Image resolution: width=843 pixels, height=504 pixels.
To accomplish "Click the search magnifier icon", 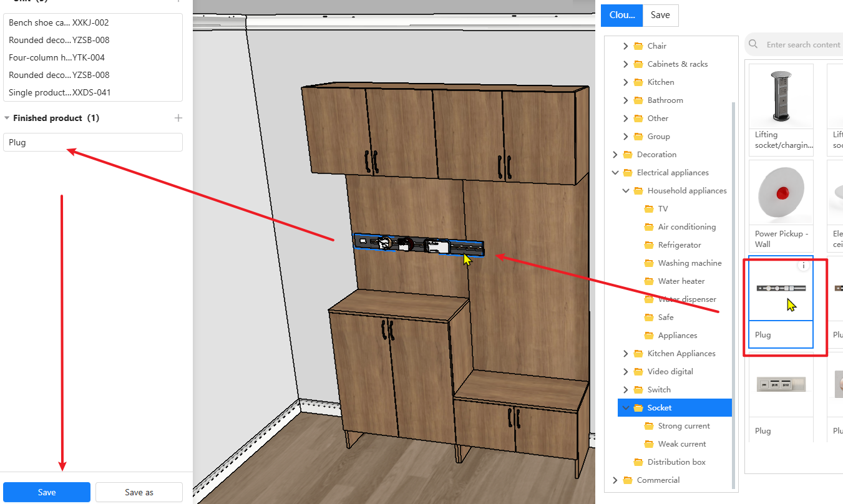I will click(754, 44).
